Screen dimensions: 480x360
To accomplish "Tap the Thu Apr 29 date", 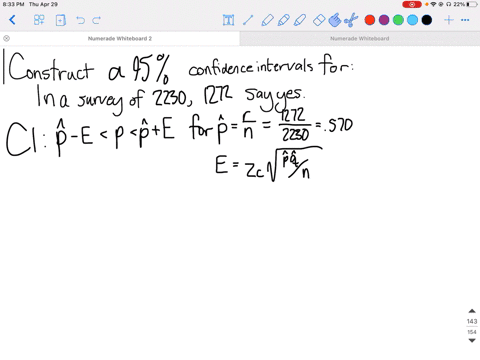I will [43, 4].
